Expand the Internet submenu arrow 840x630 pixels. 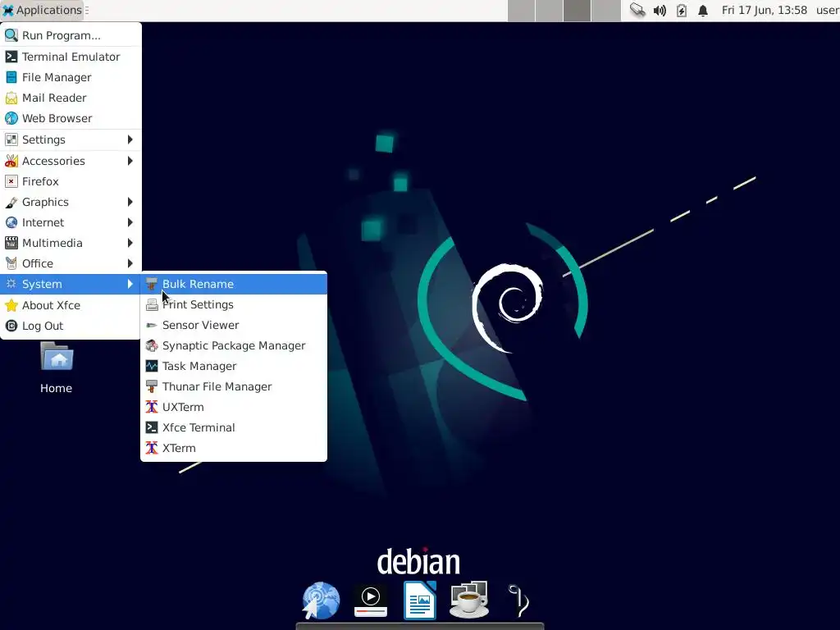click(x=130, y=222)
